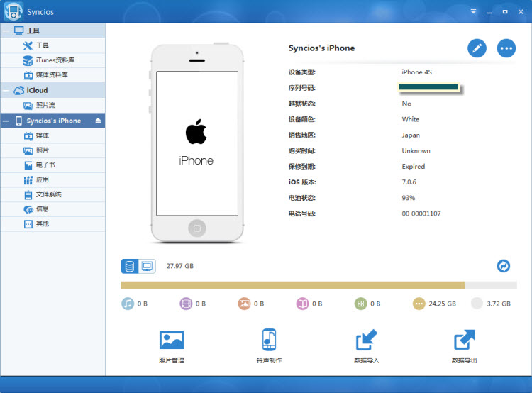
Task: Open the more options ellipsis button
Action: click(506, 48)
